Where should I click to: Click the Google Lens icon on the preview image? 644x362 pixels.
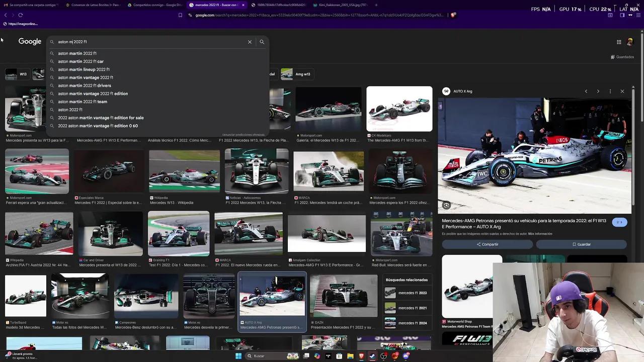(446, 205)
